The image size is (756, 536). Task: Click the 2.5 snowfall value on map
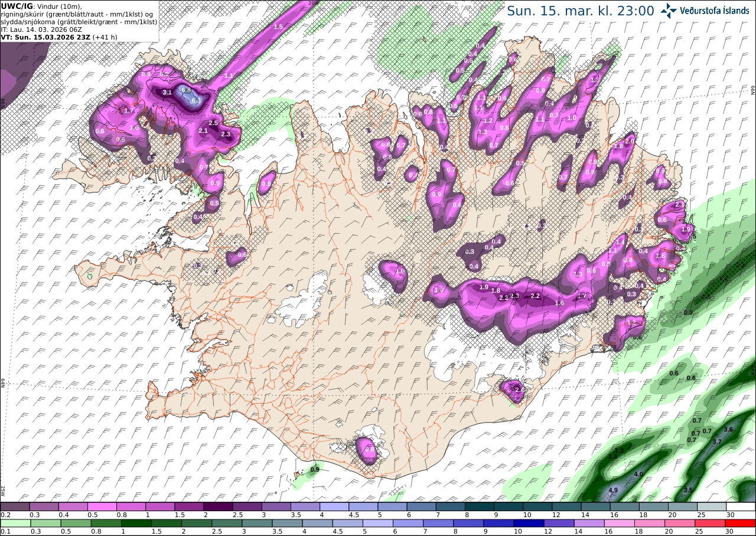coord(214,123)
